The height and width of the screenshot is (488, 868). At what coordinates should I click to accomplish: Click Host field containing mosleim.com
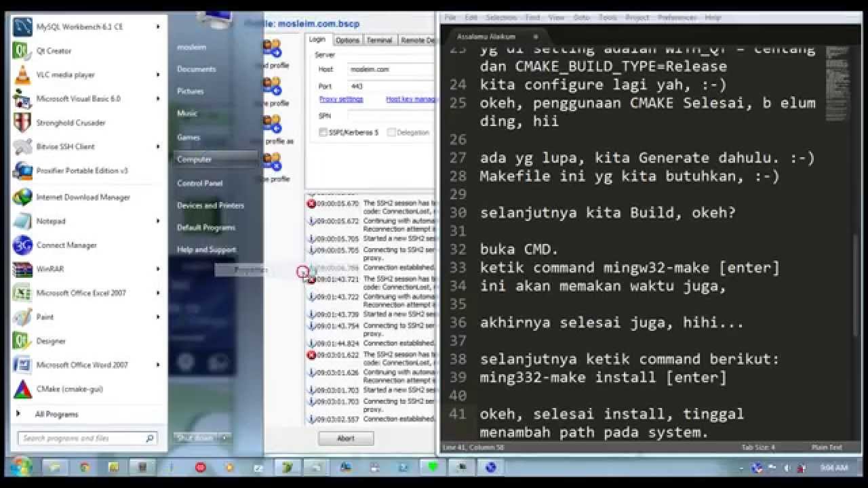tap(391, 69)
